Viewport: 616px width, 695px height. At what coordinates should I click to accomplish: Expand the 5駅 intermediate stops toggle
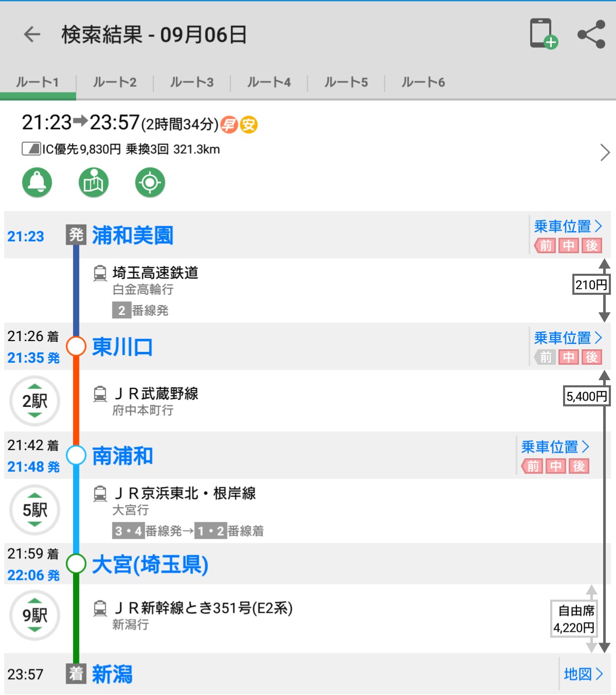click(35, 510)
